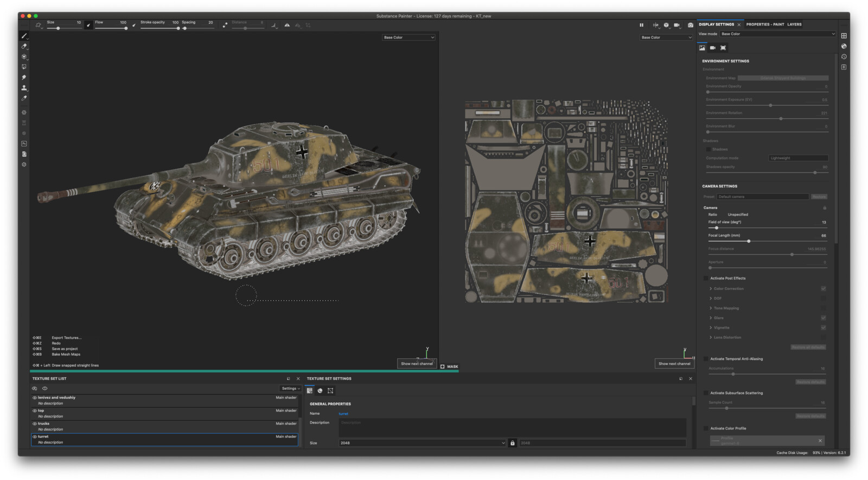Pause rendering with the pause icon

pyautogui.click(x=641, y=25)
